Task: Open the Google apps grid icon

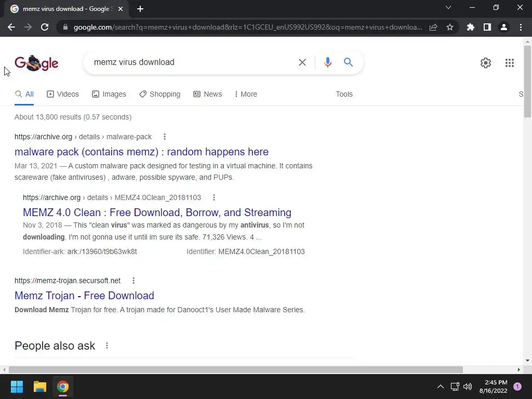Action: coord(509,63)
